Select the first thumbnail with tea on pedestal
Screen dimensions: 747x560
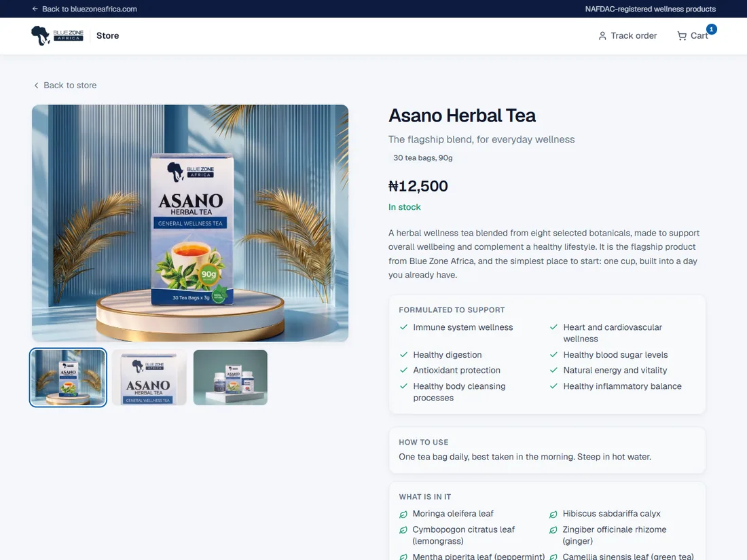[x=68, y=377]
